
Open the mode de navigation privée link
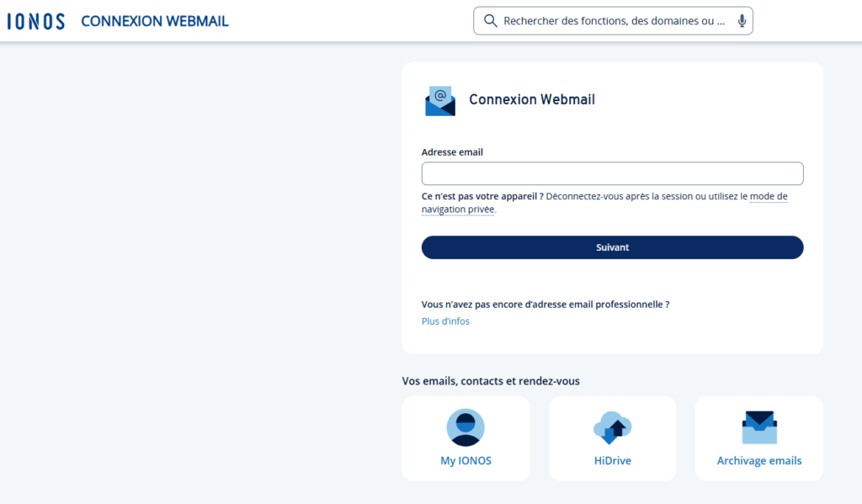pyautogui.click(x=604, y=203)
